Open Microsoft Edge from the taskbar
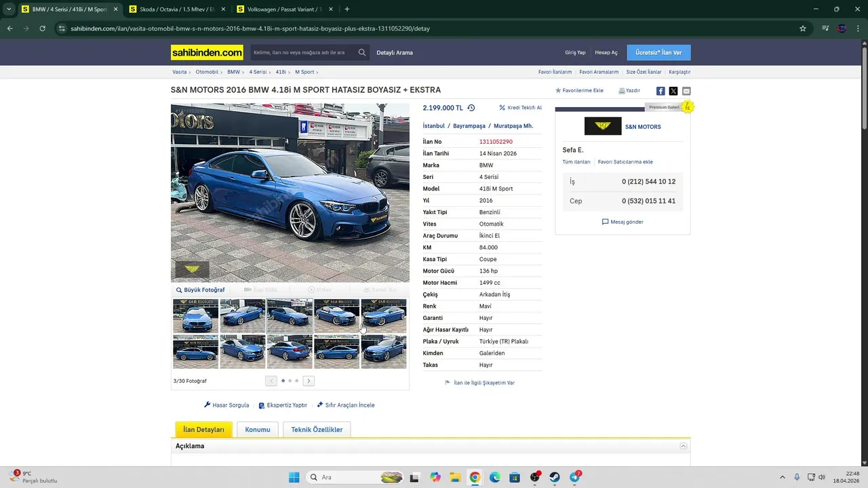Image resolution: width=868 pixels, height=488 pixels. click(495, 477)
